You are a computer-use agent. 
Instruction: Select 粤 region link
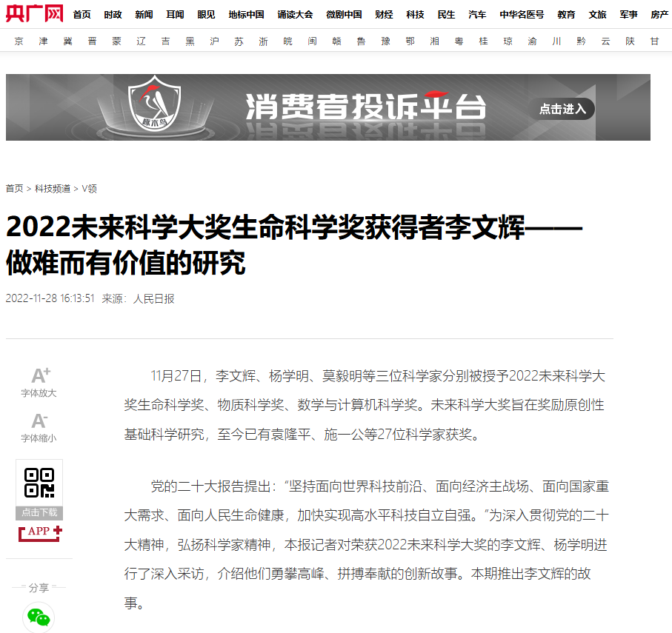click(x=459, y=42)
